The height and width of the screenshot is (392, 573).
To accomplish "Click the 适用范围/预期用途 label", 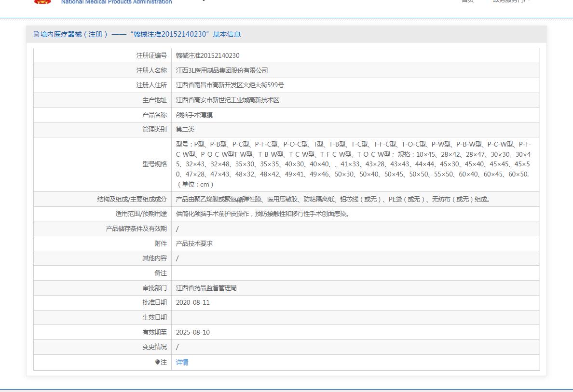I will tap(141, 214).
